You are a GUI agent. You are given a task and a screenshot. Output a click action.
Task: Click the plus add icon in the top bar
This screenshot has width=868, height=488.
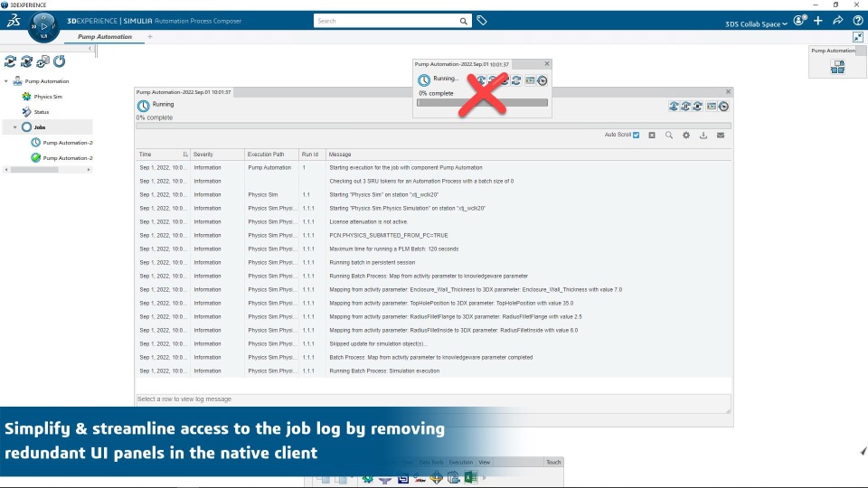pos(818,21)
